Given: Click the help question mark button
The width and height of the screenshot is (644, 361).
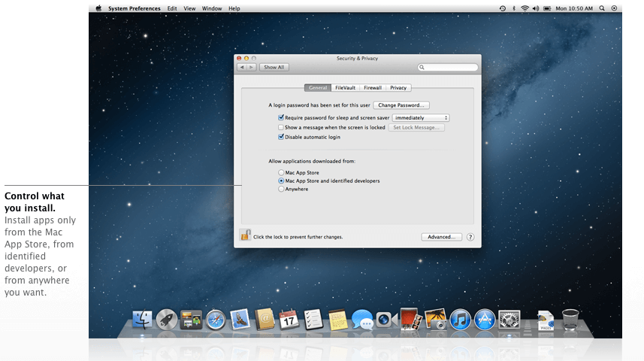Looking at the screenshot, I should [x=470, y=237].
